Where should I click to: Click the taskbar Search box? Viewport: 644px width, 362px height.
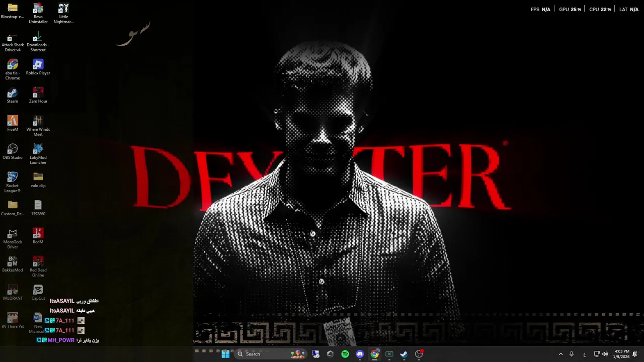pos(271,354)
